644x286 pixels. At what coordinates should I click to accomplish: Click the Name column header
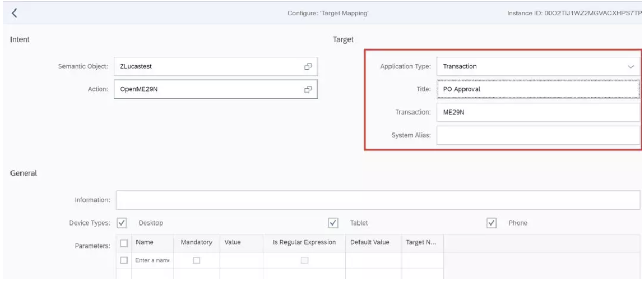pyautogui.click(x=144, y=243)
